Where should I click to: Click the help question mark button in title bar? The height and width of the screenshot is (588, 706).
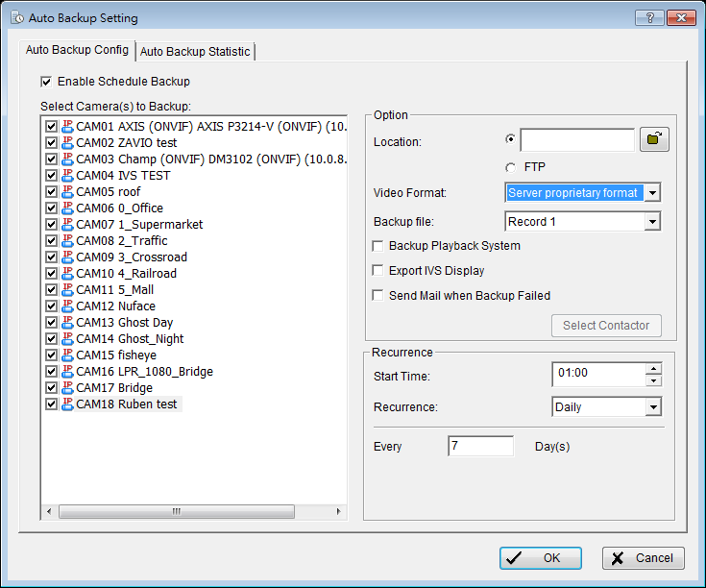(650, 18)
